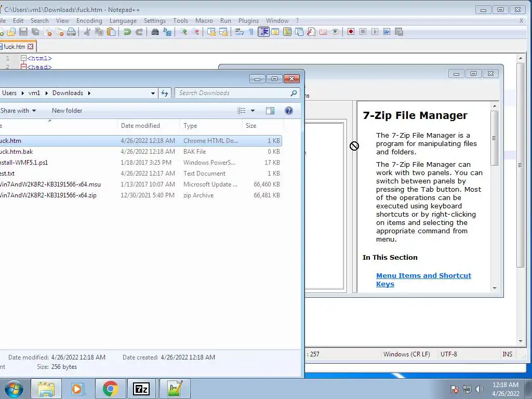Click the Paste clipboard toolbar icon
Viewport: 532px width, 399px height.
tap(111, 32)
